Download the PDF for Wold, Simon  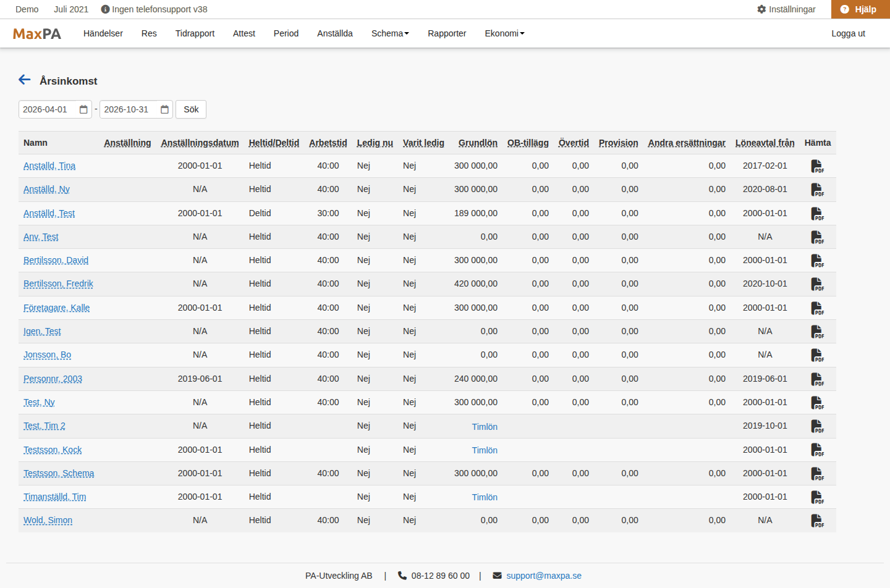pyautogui.click(x=817, y=521)
